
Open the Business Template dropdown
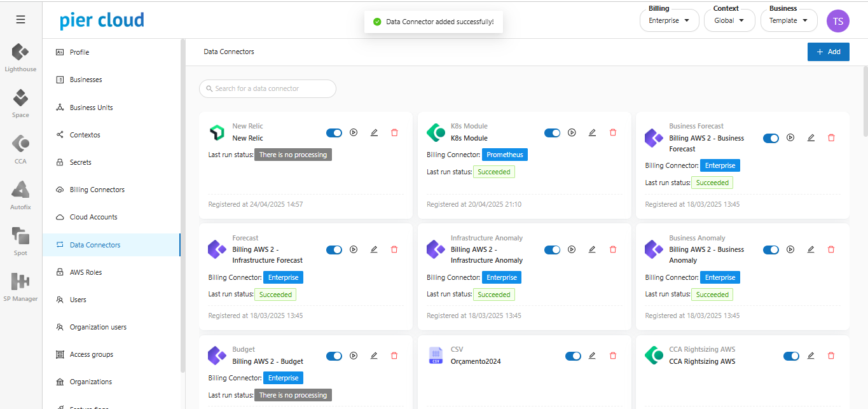point(789,20)
